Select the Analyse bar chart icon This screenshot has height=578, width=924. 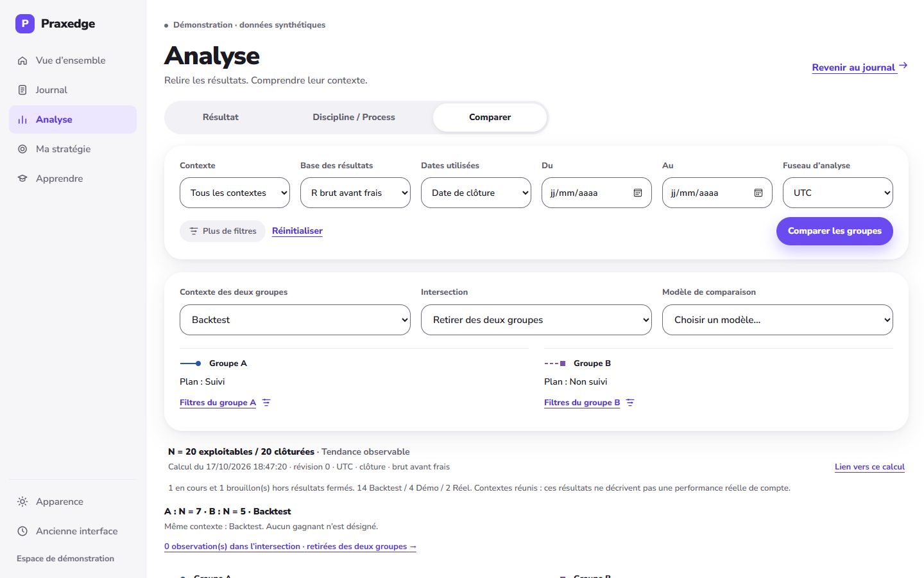click(x=22, y=119)
